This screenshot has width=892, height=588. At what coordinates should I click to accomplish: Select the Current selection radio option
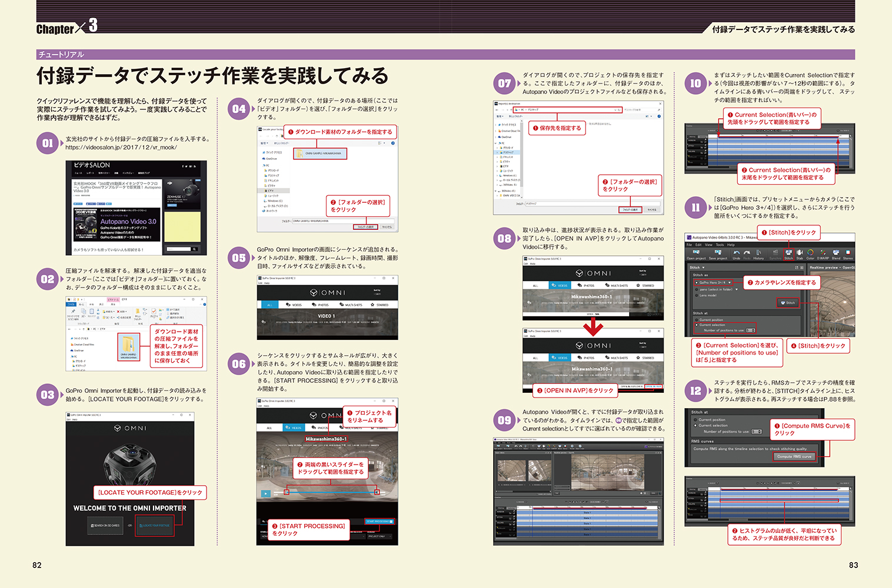[x=696, y=325]
